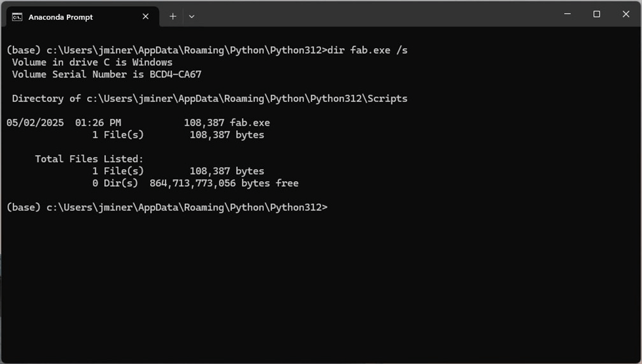642x364 pixels.
Task: Click the 01:26 PM timestamp
Action: [98, 122]
